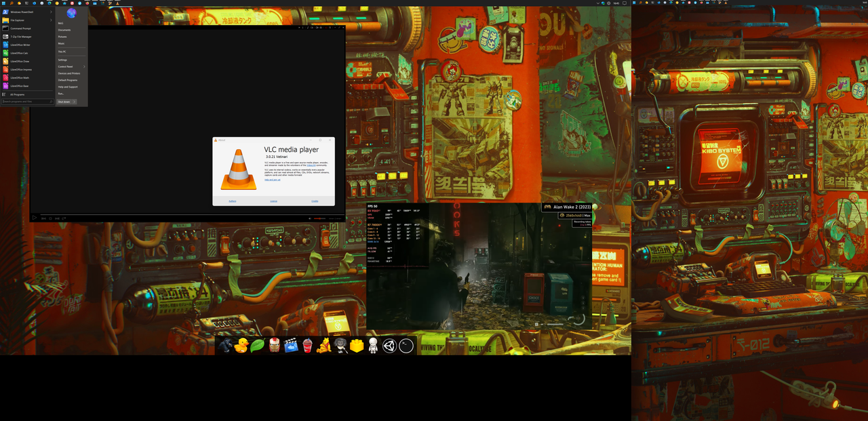Open the white robot dock icon

pos(373,346)
